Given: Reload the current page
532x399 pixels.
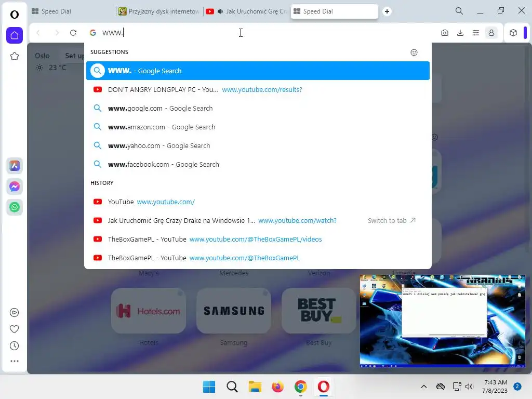Looking at the screenshot, I should click(x=73, y=33).
